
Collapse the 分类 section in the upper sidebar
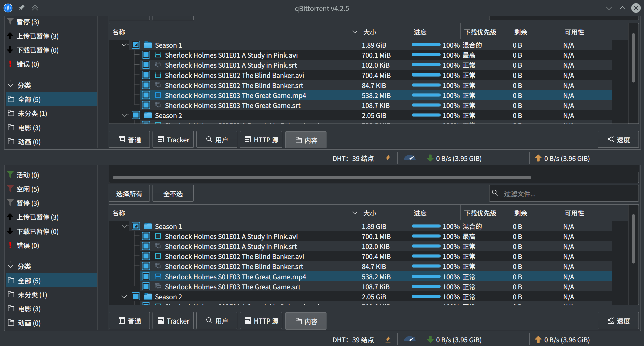10,85
